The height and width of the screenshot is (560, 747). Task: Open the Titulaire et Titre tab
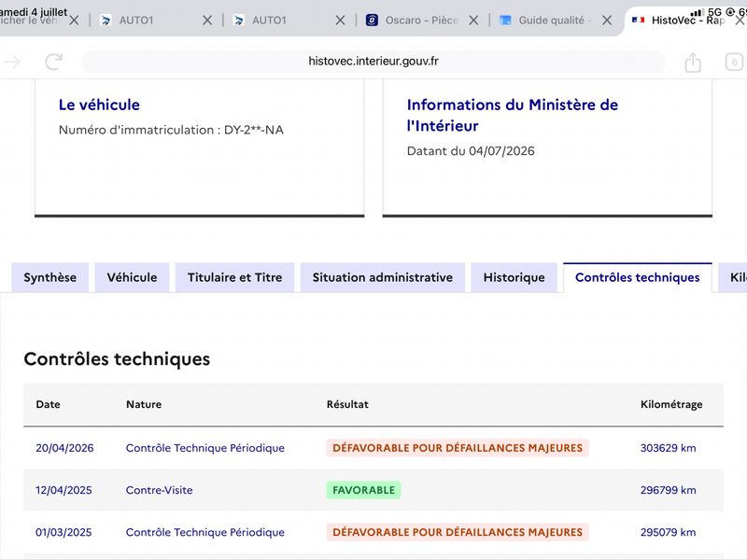click(x=235, y=277)
